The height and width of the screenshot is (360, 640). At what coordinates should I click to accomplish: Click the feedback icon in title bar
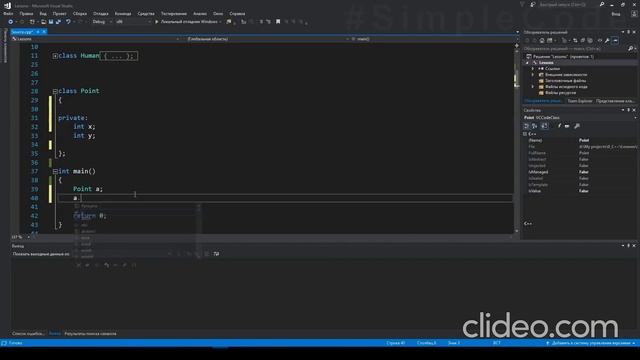click(533, 4)
